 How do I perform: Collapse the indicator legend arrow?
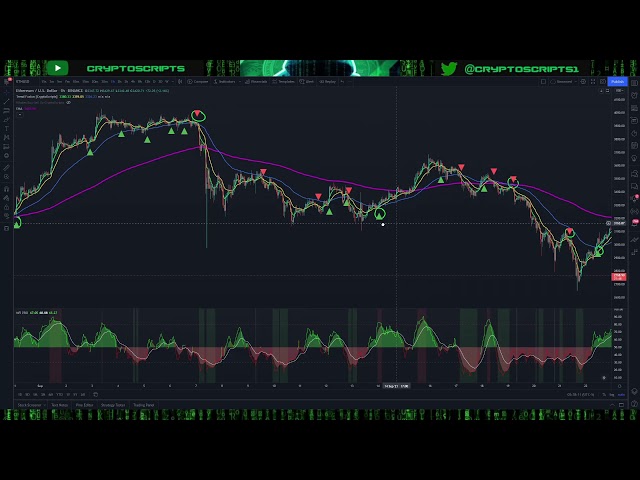20,115
